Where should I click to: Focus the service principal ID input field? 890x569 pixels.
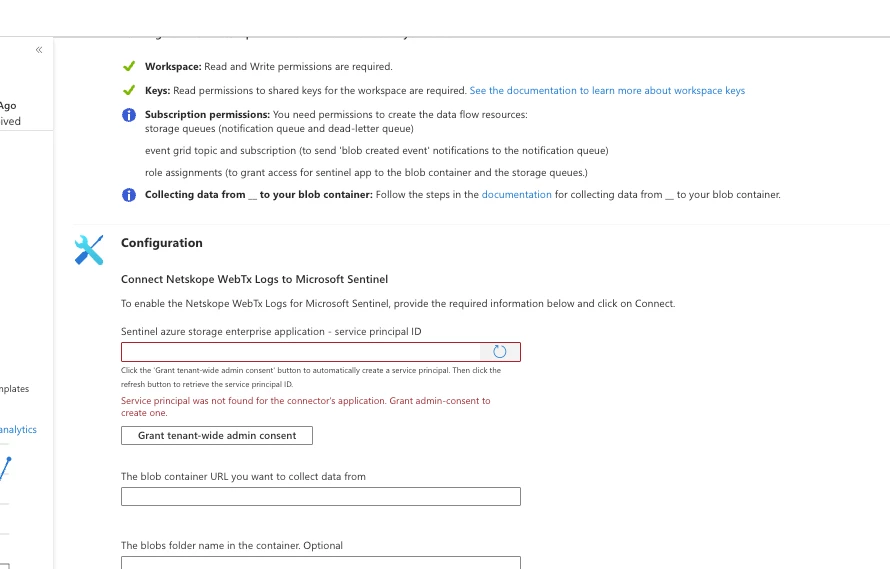(300, 352)
